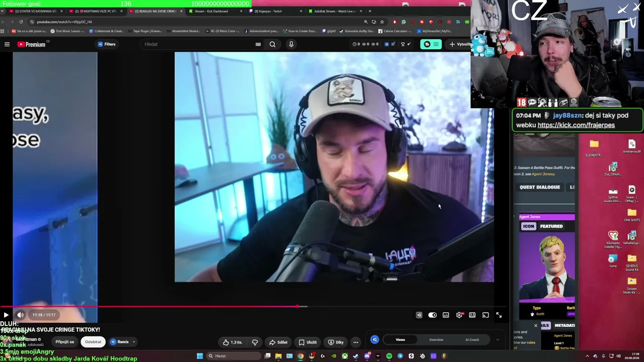This screenshot has width=644, height=362.
Task: Click the Odebírat subscribe button
Action: point(93,342)
